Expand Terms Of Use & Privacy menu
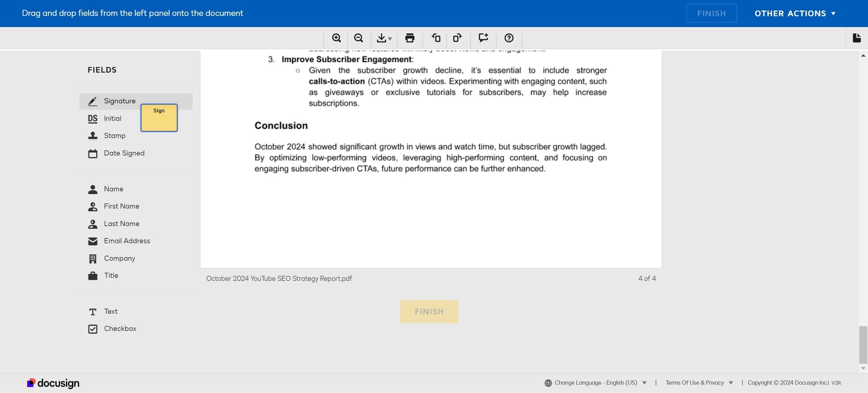Image resolution: width=868 pixels, height=393 pixels. [699, 383]
